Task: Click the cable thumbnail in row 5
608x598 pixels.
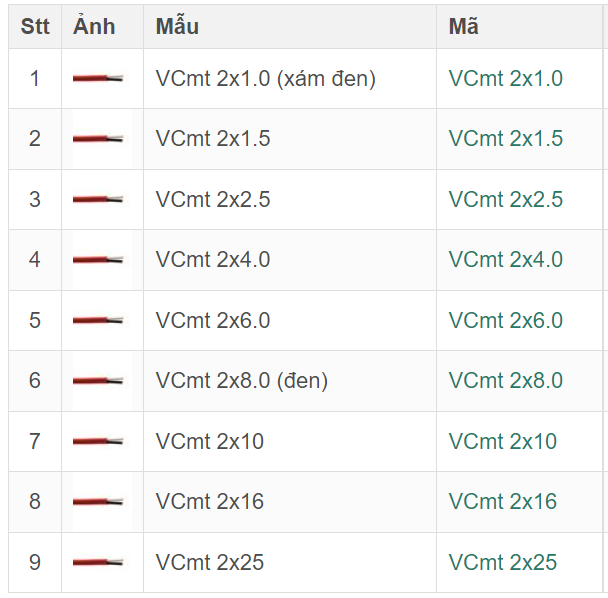Action: 99,321
